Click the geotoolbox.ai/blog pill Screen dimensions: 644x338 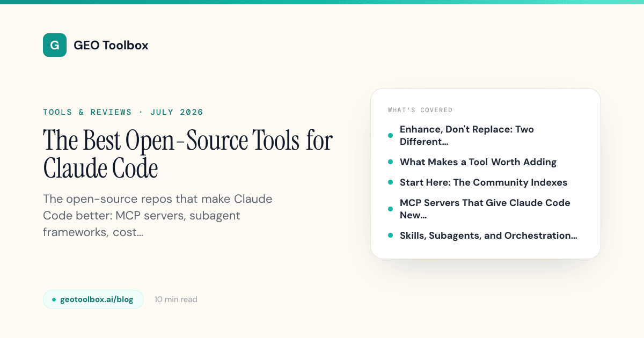point(93,299)
